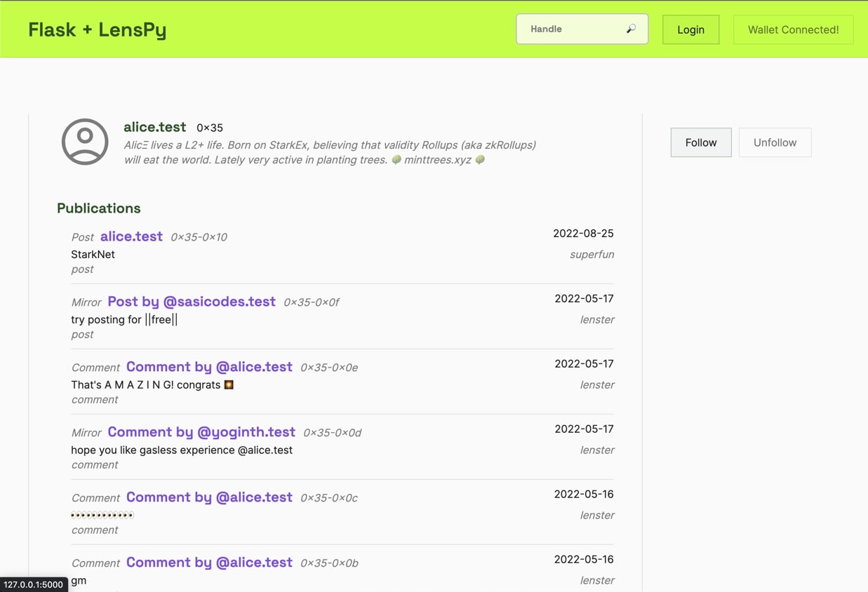
Task: Click the publication id 0x35-0x0f
Action: pyautogui.click(x=312, y=302)
